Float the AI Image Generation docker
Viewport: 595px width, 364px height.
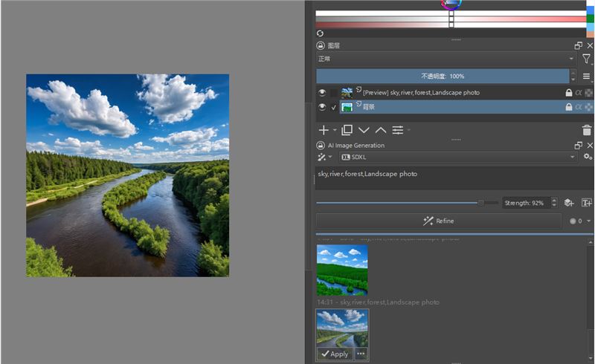coord(579,146)
